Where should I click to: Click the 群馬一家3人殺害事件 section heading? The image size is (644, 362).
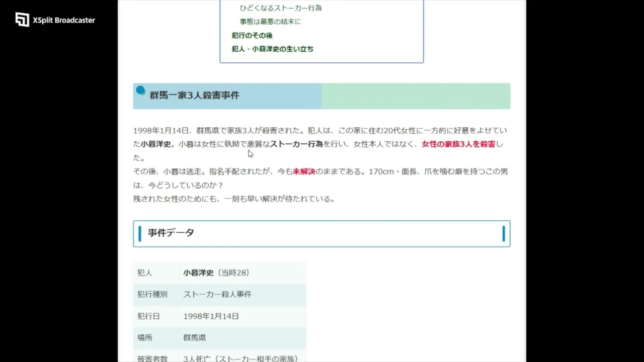321,96
